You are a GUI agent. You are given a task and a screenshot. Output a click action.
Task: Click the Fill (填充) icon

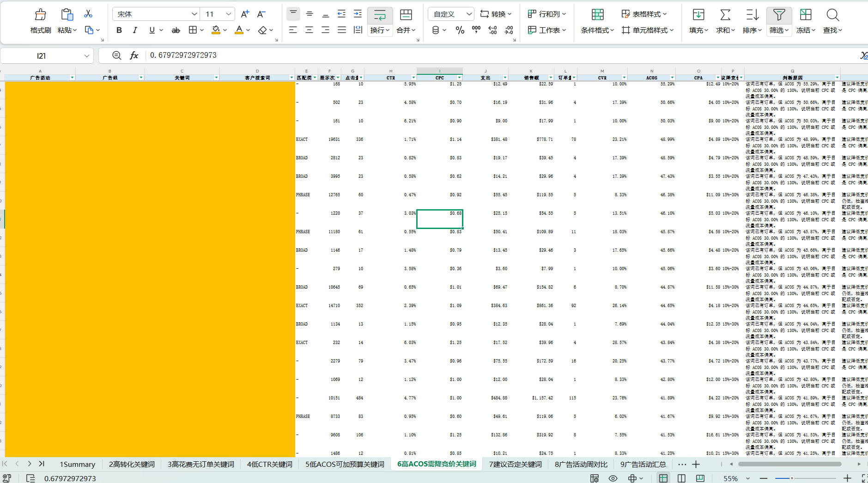(x=698, y=14)
